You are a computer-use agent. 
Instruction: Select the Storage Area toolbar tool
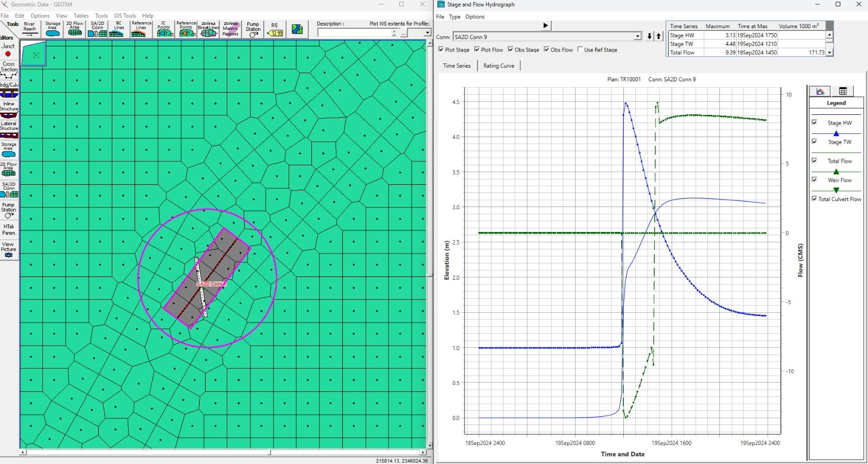click(x=53, y=29)
